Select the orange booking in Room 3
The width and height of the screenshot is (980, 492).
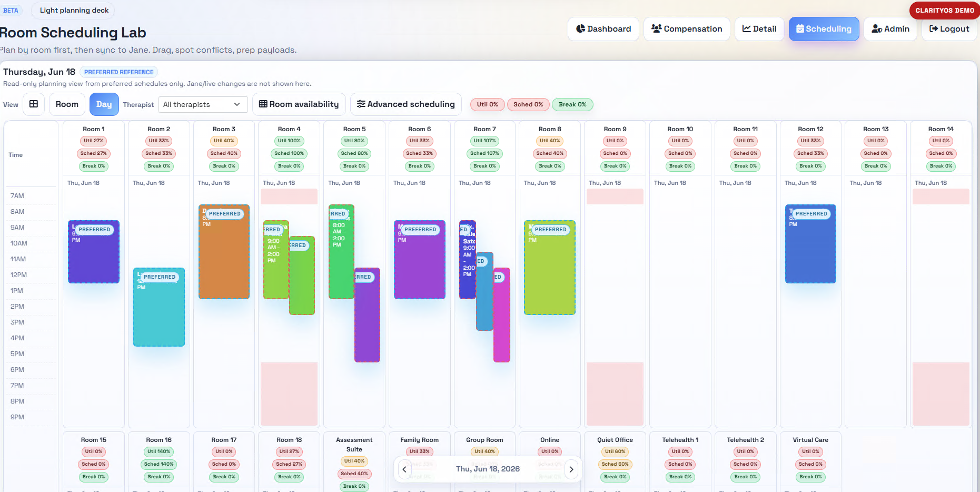click(x=224, y=252)
